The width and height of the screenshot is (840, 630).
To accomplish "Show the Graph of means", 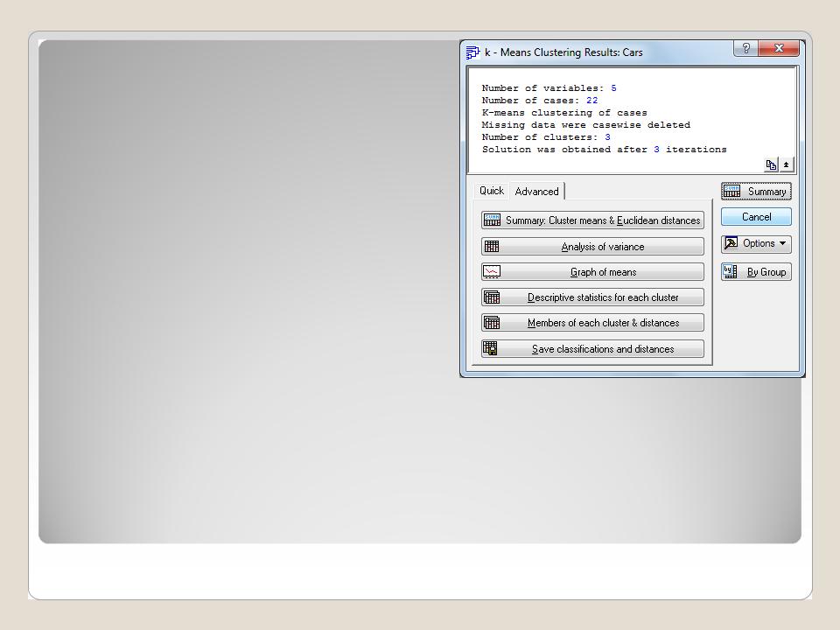I will (592, 271).
